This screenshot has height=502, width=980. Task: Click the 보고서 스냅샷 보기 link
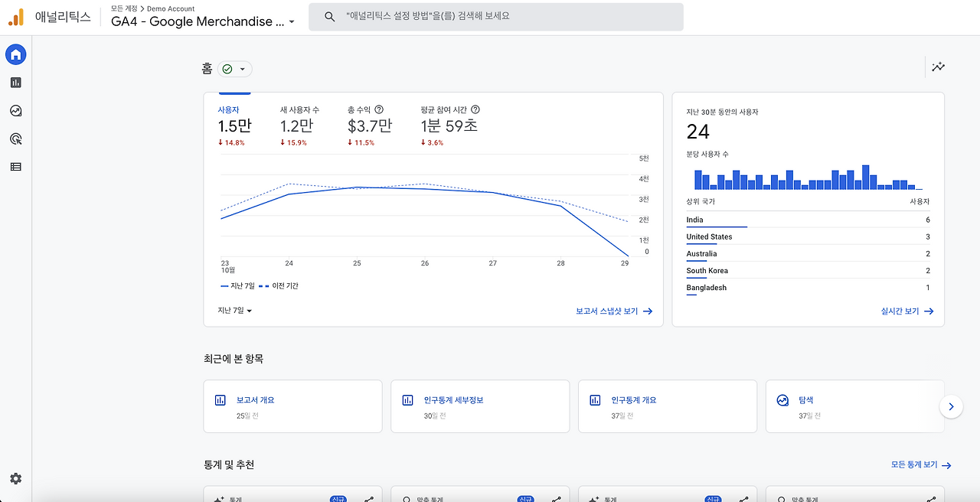coord(607,311)
